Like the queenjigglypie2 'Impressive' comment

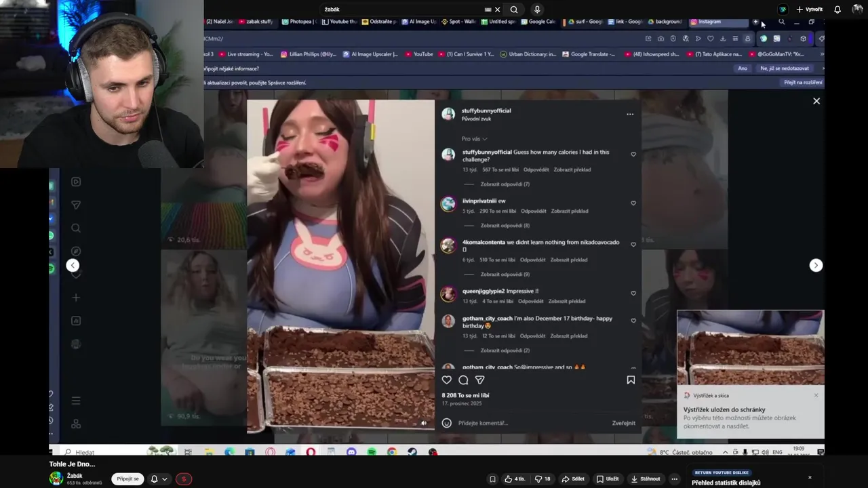tap(633, 293)
